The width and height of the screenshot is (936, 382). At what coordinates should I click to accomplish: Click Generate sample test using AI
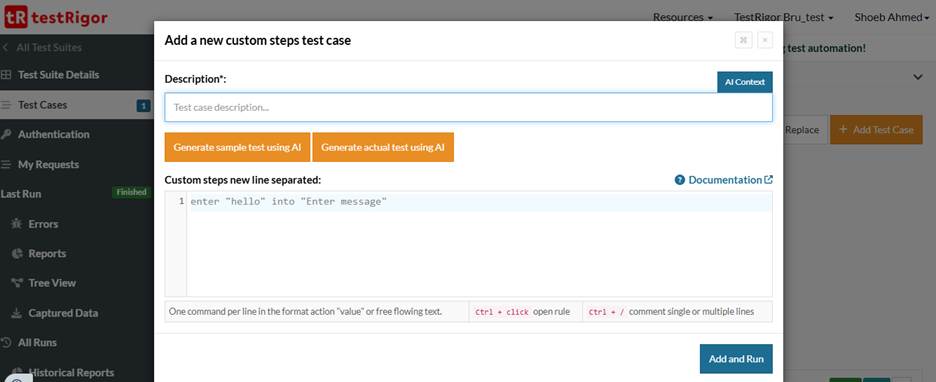(238, 147)
